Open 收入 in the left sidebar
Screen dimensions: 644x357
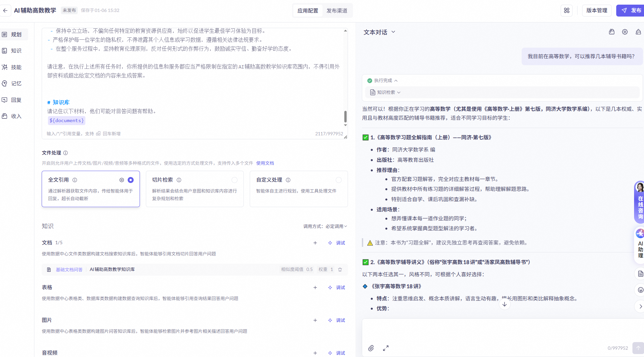(14, 116)
